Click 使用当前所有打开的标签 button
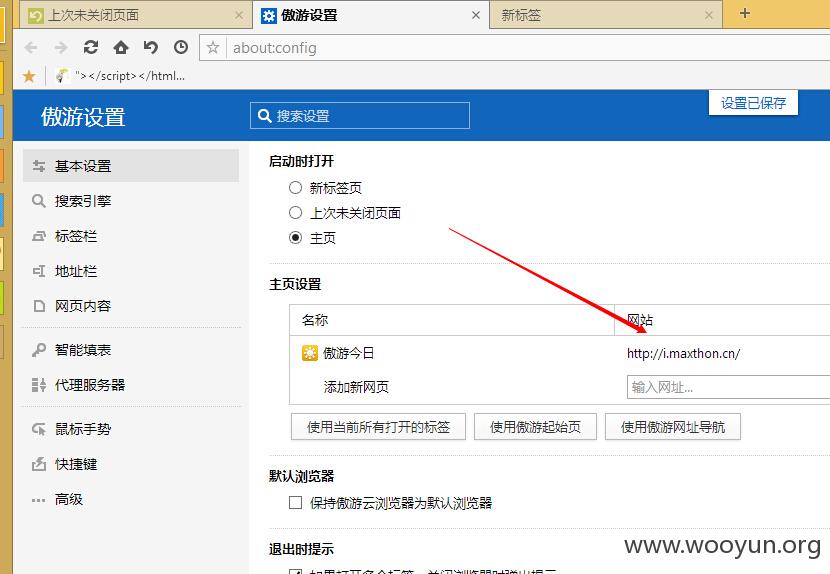Image resolution: width=830 pixels, height=574 pixels. click(x=378, y=427)
